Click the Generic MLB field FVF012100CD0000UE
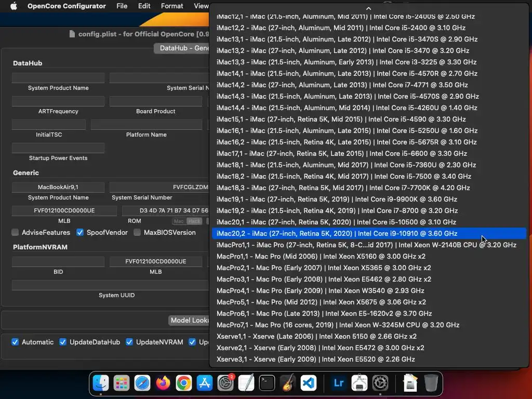532x399 pixels. (64, 211)
